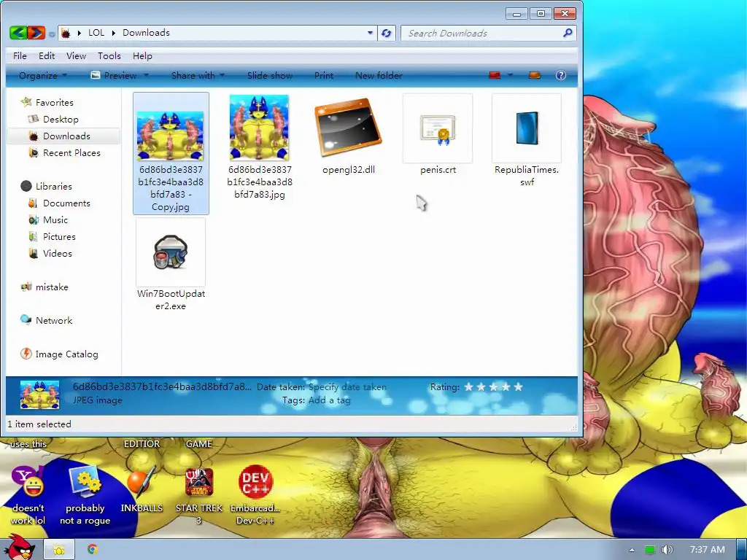Click the Preview toolbar button

point(113,75)
